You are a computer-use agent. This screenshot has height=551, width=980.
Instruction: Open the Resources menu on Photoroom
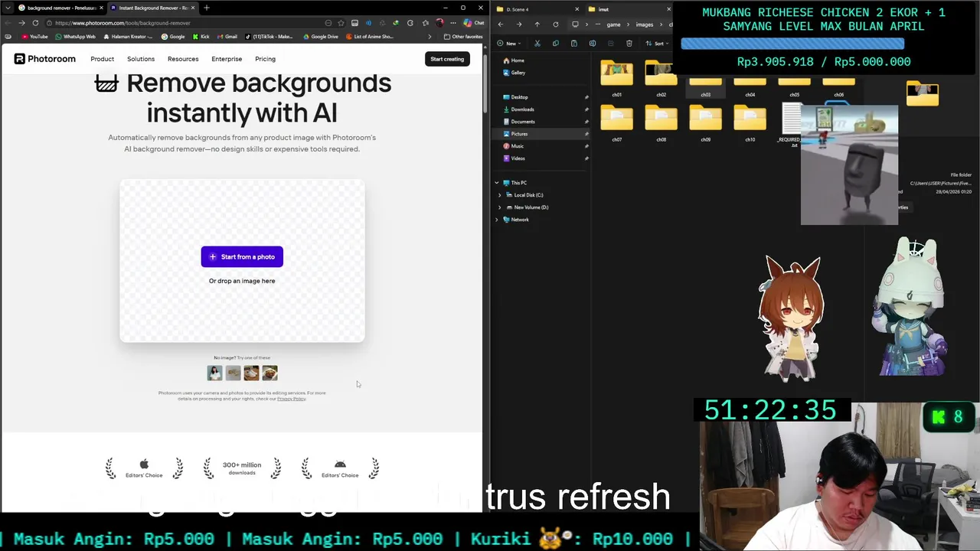coord(183,59)
